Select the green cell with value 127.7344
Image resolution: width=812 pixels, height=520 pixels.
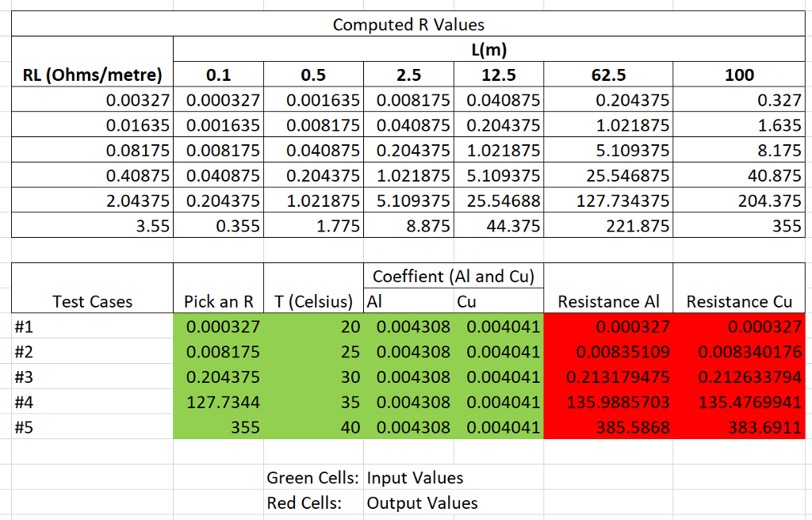click(x=219, y=402)
